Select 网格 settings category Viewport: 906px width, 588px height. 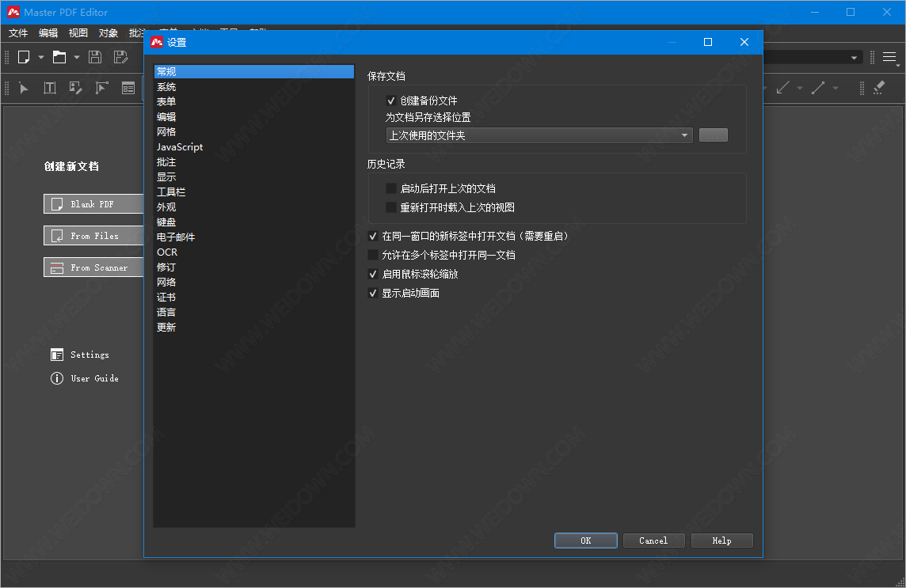click(254, 131)
